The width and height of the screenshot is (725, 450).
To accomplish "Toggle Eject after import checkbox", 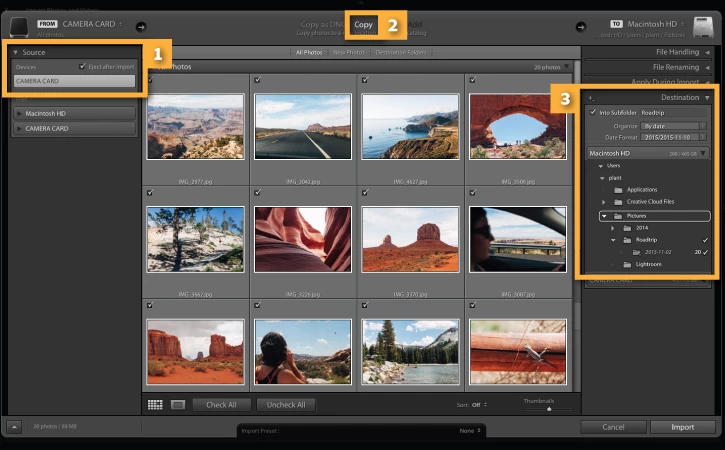I will click(82, 67).
